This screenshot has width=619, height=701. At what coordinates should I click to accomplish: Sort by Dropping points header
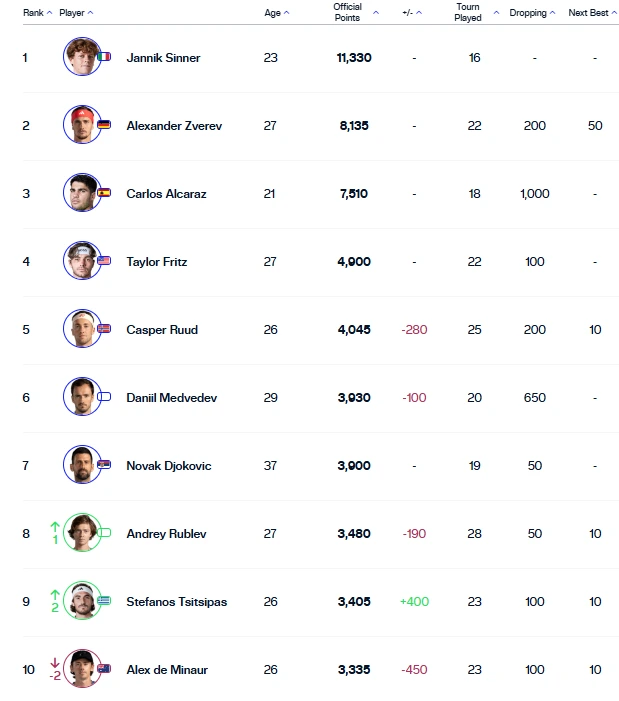[533, 13]
